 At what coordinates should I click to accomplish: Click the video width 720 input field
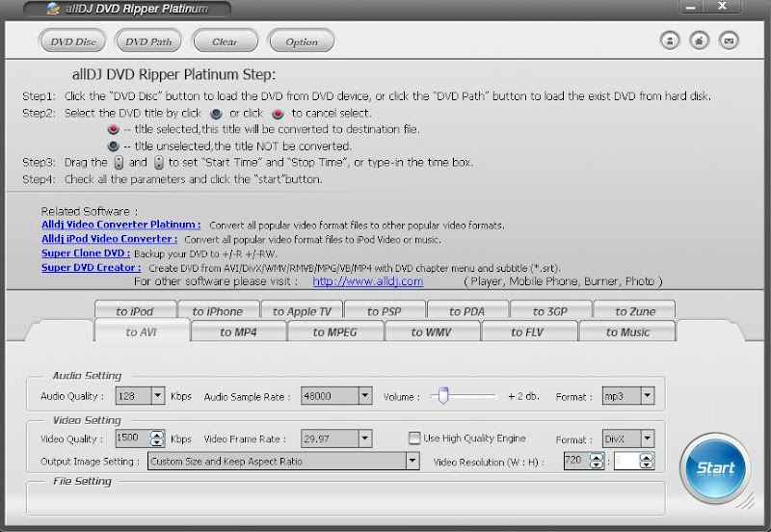pos(576,461)
